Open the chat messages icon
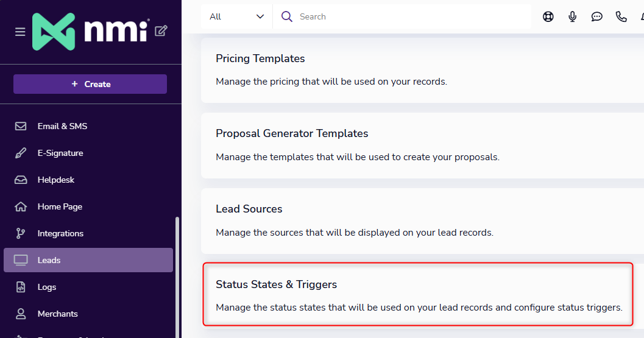Viewport: 644px width, 338px height. [597, 17]
